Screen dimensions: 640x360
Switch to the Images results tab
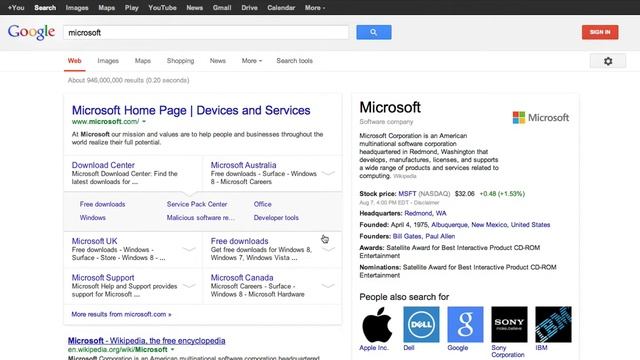pyautogui.click(x=108, y=61)
